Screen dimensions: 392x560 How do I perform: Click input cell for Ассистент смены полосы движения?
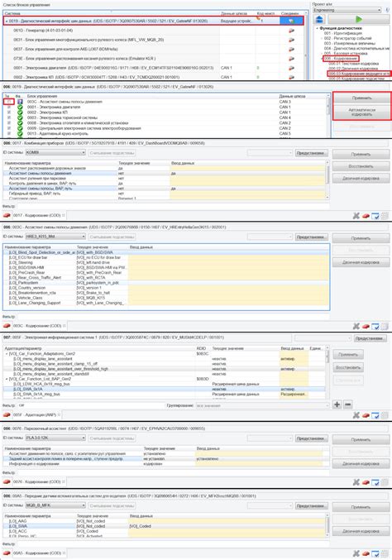click(x=247, y=173)
